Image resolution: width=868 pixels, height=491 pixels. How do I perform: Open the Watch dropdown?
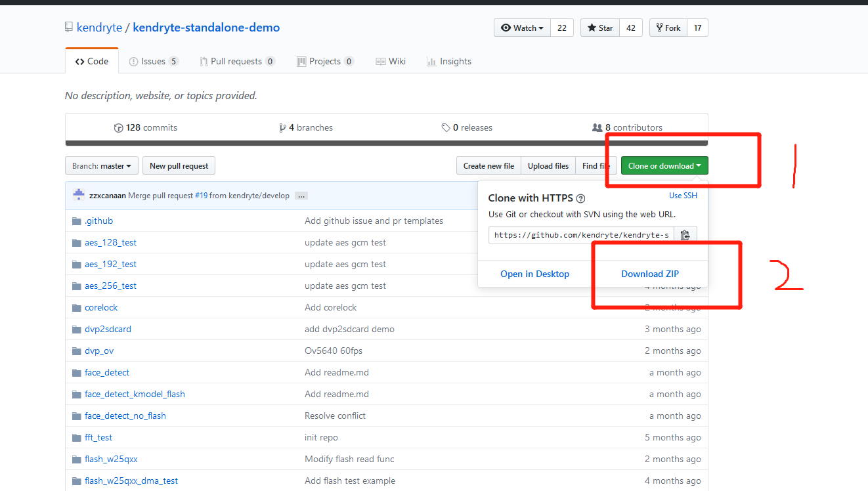pos(522,28)
